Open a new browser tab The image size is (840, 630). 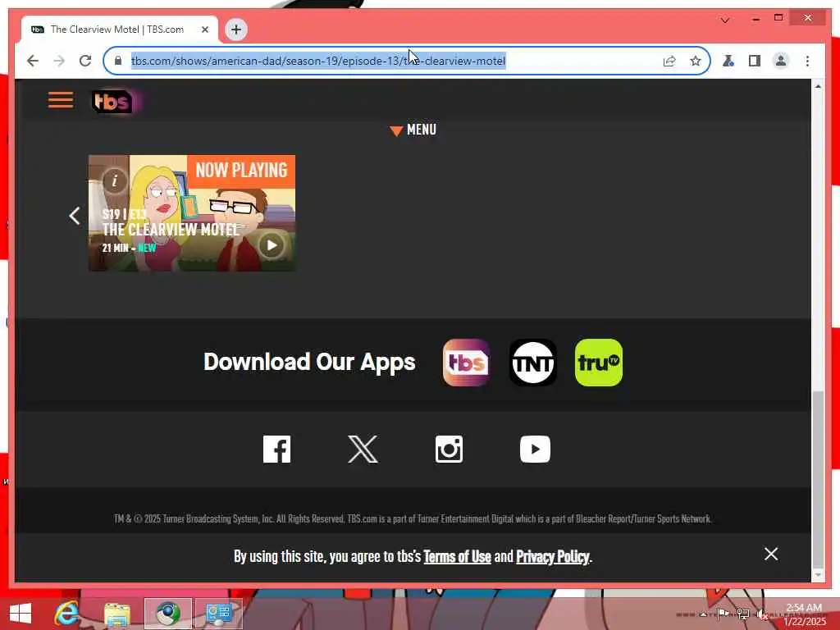(x=236, y=30)
